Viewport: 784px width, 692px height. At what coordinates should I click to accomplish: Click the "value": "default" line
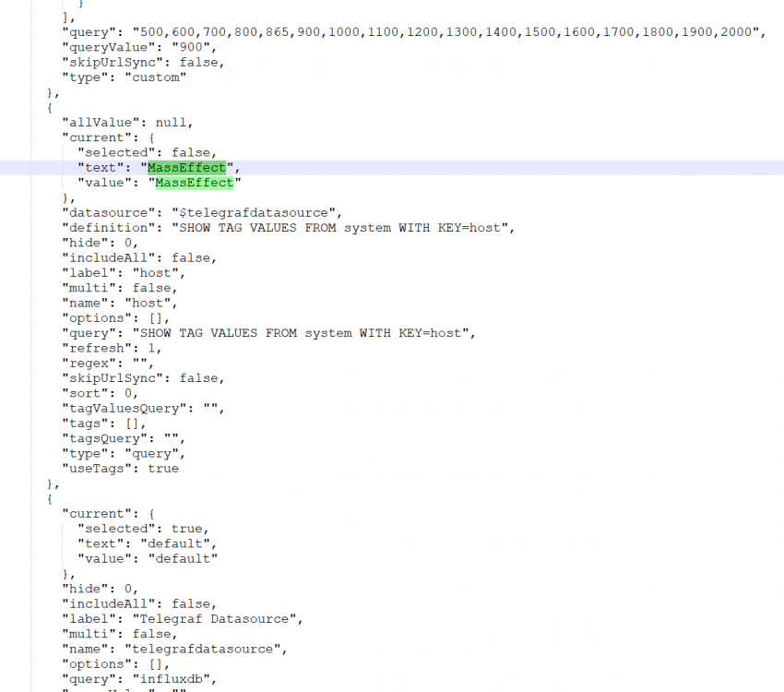pos(147,558)
